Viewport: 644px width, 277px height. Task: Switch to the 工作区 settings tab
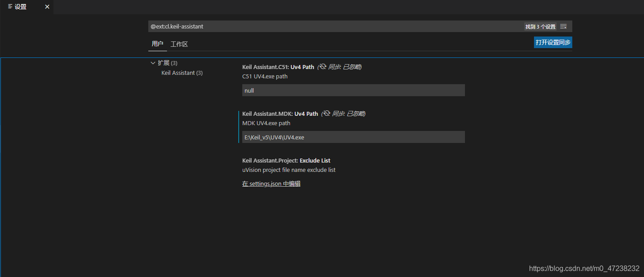[x=179, y=44]
